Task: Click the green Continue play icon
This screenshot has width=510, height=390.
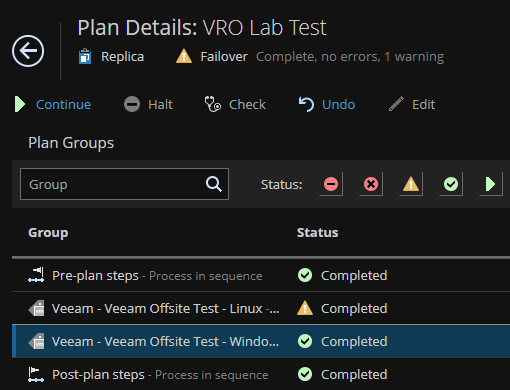Action: (20, 104)
